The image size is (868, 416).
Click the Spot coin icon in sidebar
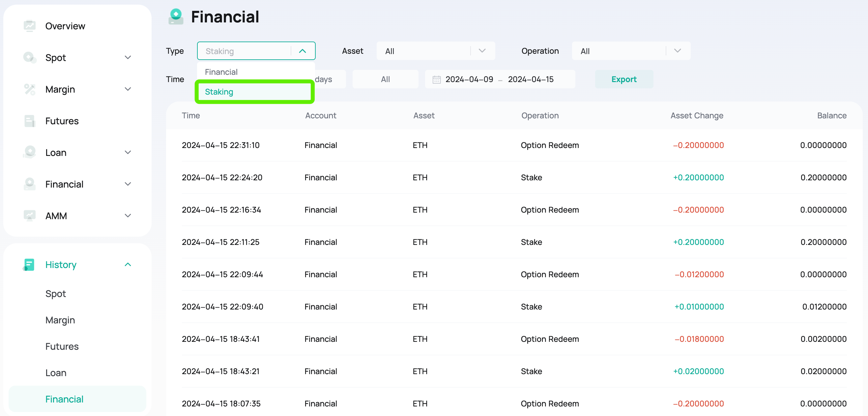[30, 58]
